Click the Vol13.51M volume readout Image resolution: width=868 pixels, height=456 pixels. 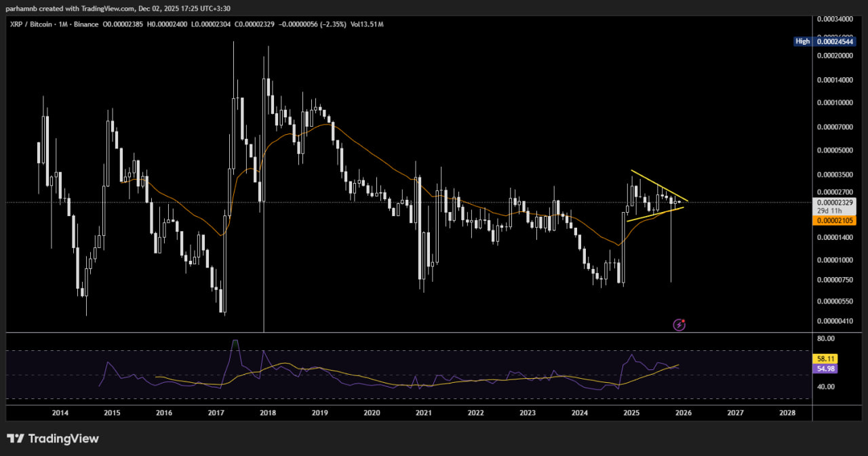pyautogui.click(x=369, y=24)
